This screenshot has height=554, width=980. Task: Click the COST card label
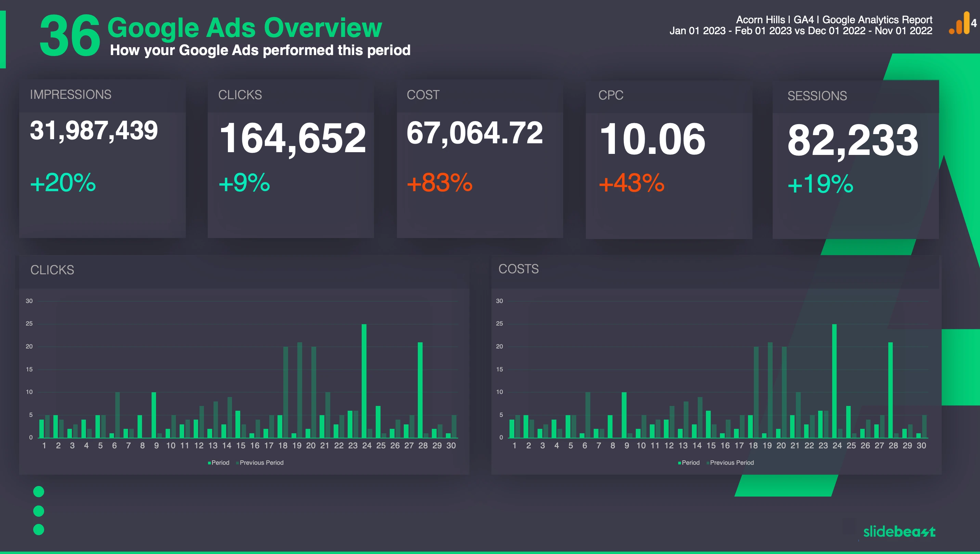[423, 95]
